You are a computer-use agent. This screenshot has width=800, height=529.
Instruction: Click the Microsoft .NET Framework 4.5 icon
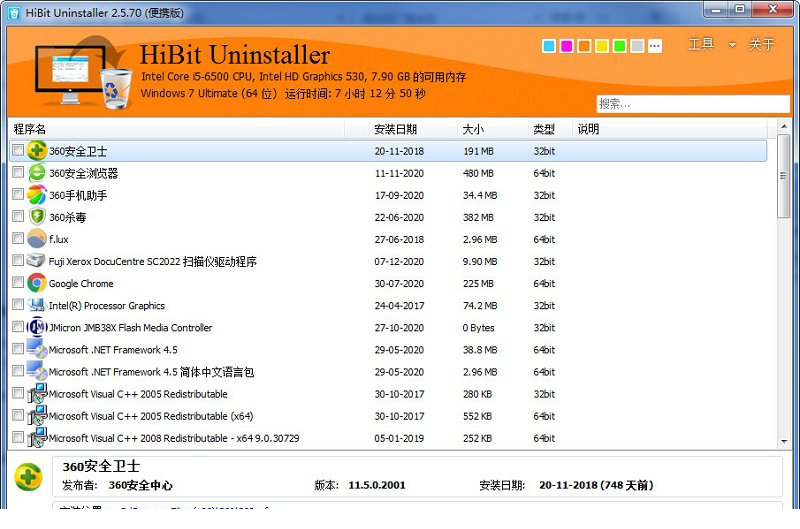tap(37, 349)
